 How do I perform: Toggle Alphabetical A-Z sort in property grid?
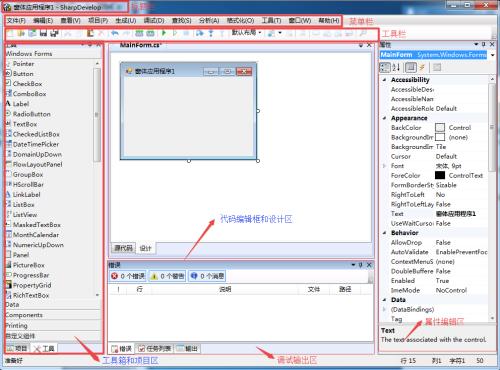pyautogui.click(x=396, y=67)
